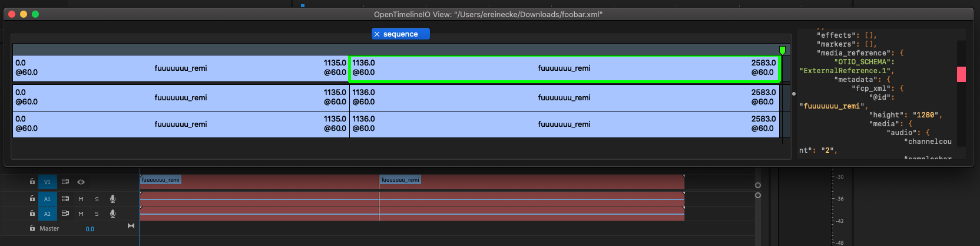980x246 pixels.
Task: Enable voice-over record microphone on A2
Action: click(112, 214)
